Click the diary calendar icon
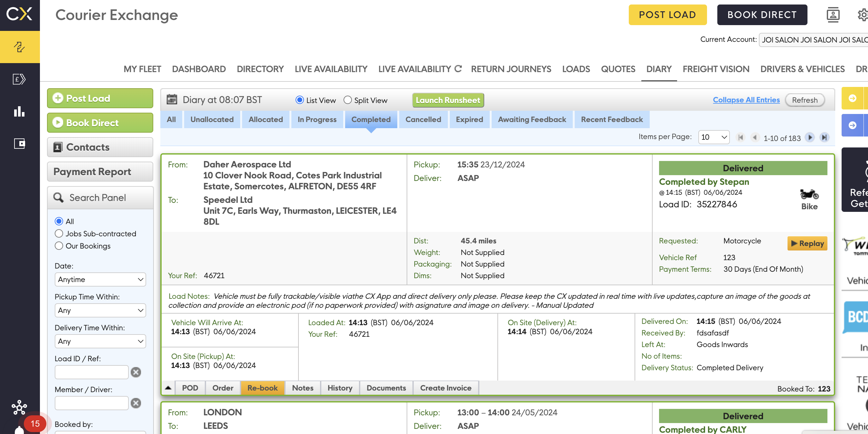The image size is (868, 434). point(172,99)
